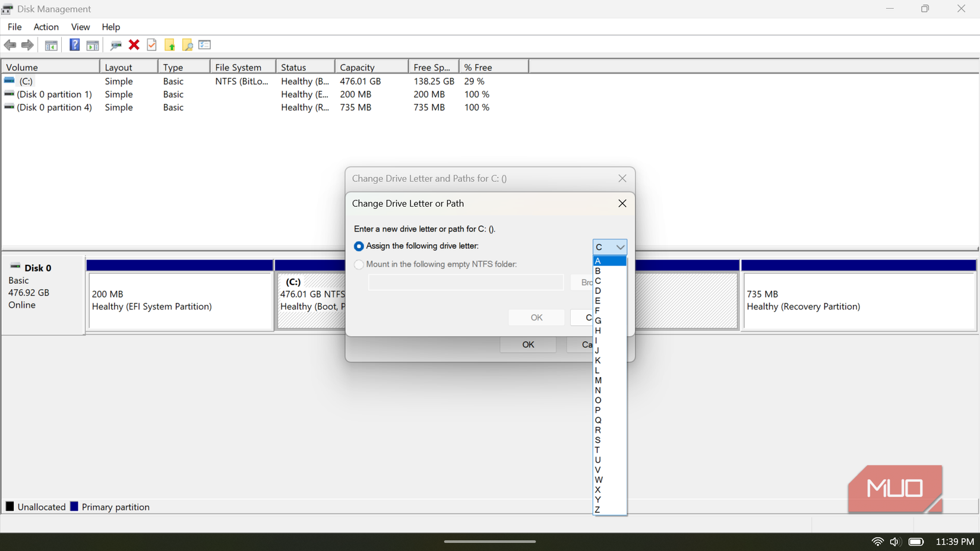980x551 pixels.
Task: Select 'Mount in the following empty NTFS folder'
Action: (x=359, y=264)
